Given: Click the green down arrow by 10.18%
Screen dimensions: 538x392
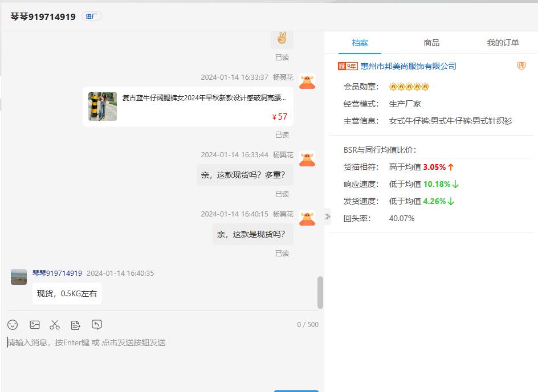Looking at the screenshot, I should coord(455,184).
